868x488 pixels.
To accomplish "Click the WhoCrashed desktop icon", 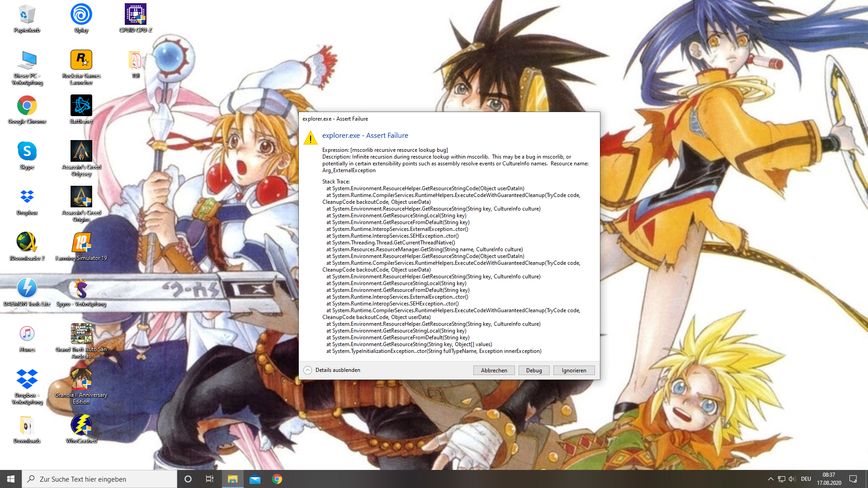I will tap(81, 425).
